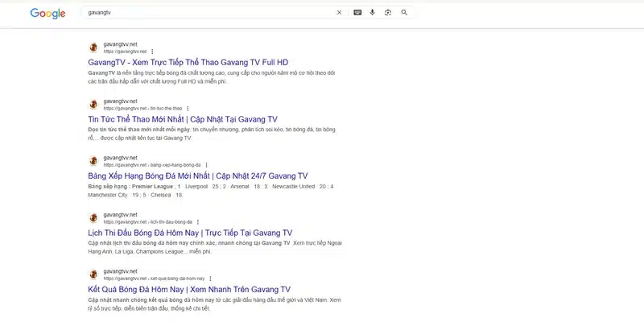Start voice search with the microphone icon
Viewport: 644px width, 322px height.
coord(373,13)
